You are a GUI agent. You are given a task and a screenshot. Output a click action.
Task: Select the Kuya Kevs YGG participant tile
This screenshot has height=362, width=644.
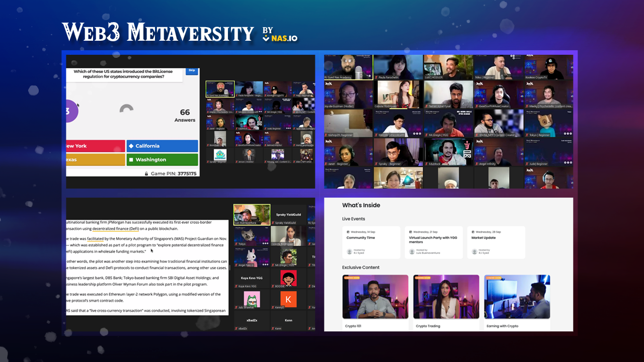(x=252, y=279)
